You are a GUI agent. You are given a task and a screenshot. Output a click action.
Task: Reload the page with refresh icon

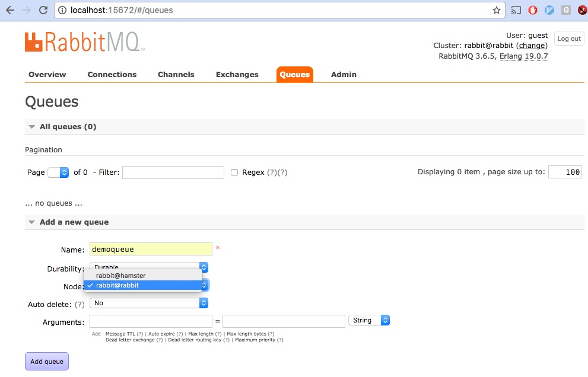pyautogui.click(x=43, y=10)
